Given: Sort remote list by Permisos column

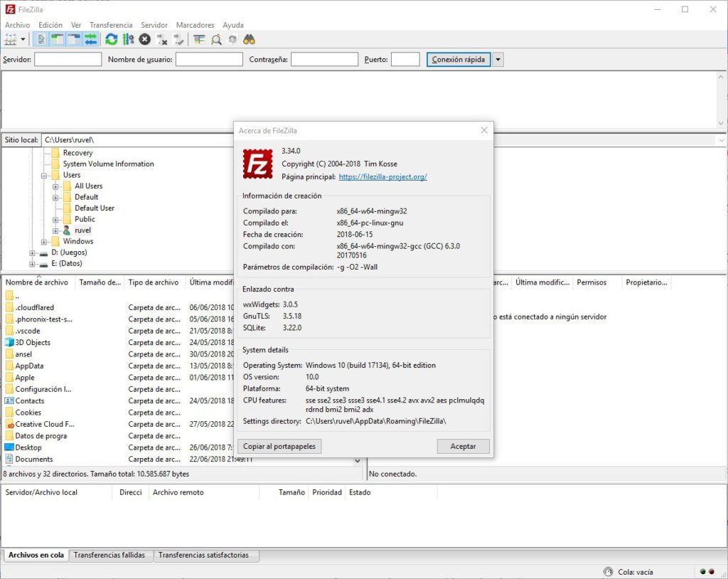Looking at the screenshot, I should pyautogui.click(x=596, y=282).
